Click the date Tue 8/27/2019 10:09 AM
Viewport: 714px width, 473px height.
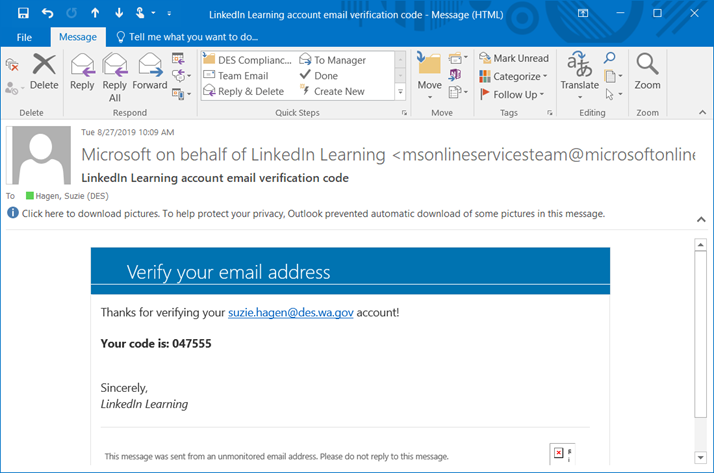pyautogui.click(x=128, y=132)
